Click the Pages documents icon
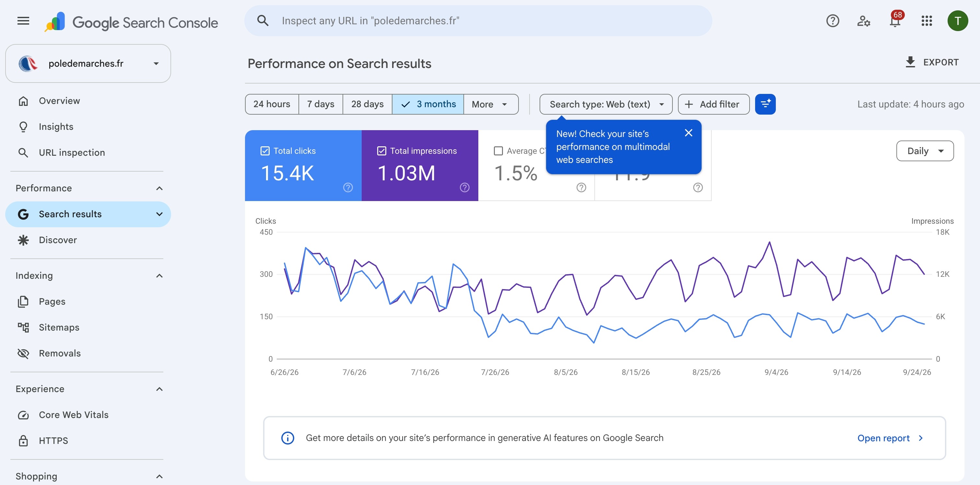Viewport: 980px width, 485px height. pos(23,301)
